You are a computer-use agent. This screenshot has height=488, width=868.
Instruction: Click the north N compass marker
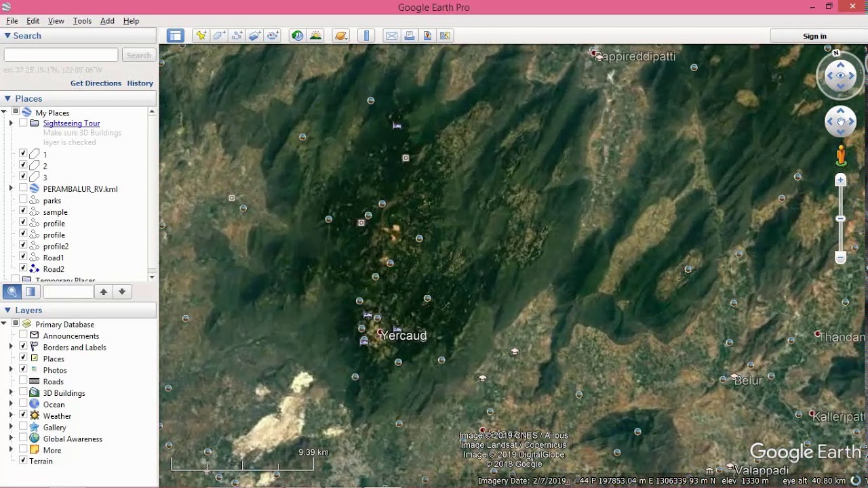coord(836,53)
